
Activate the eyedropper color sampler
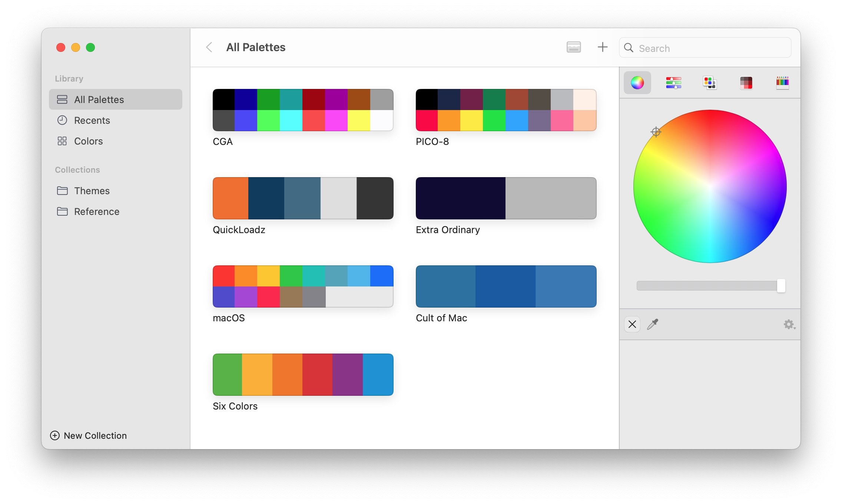click(652, 324)
